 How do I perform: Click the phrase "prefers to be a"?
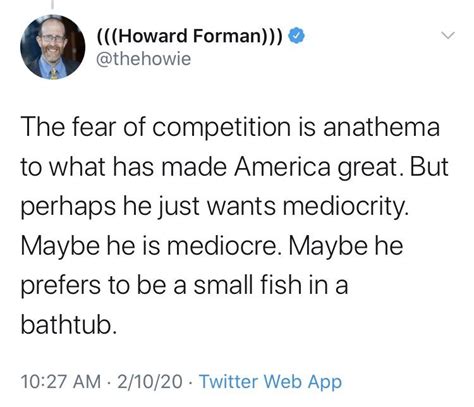pos(104,286)
